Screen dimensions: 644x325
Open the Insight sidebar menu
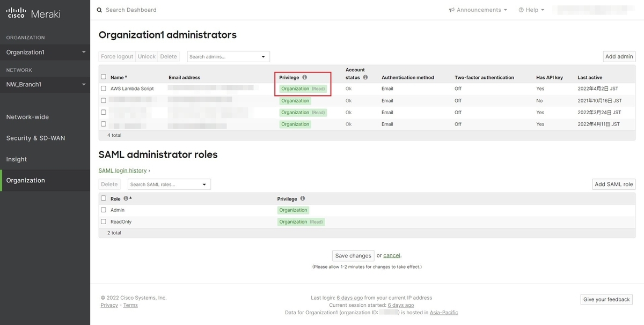coord(17,159)
